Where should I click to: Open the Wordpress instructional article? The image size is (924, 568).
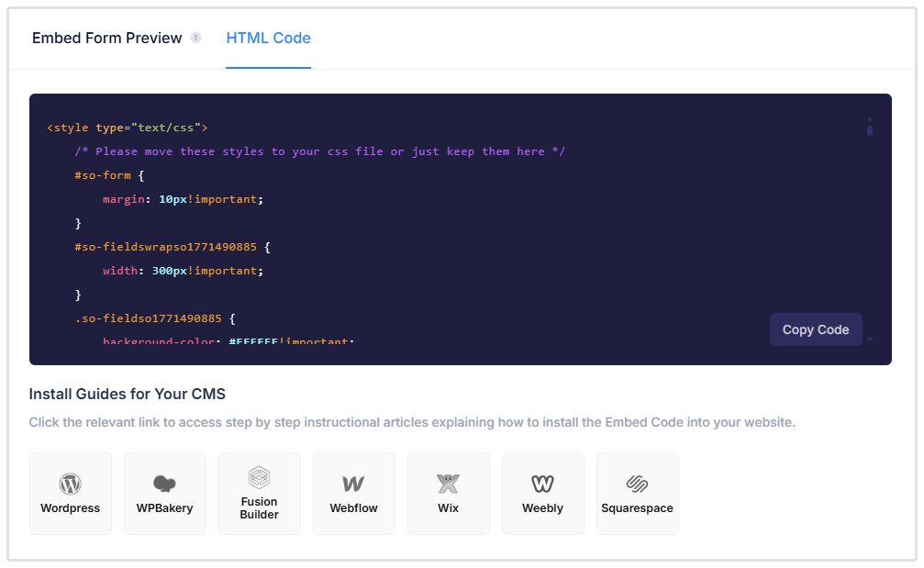(x=71, y=493)
